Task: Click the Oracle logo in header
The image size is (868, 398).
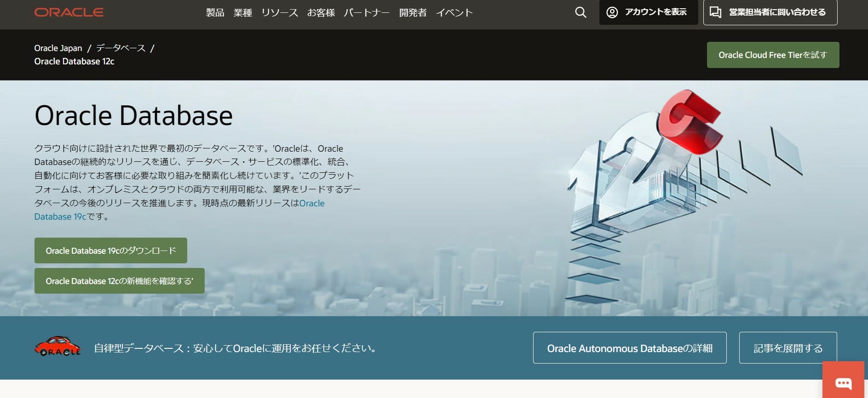Action: [69, 12]
